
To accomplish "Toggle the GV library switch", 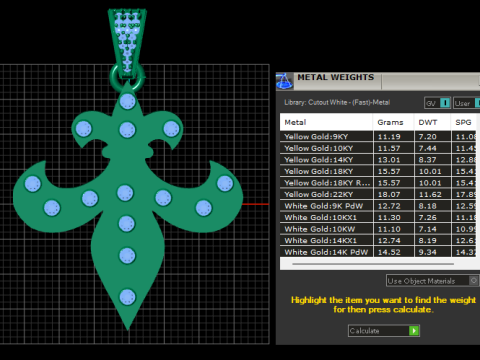I will tap(437, 103).
